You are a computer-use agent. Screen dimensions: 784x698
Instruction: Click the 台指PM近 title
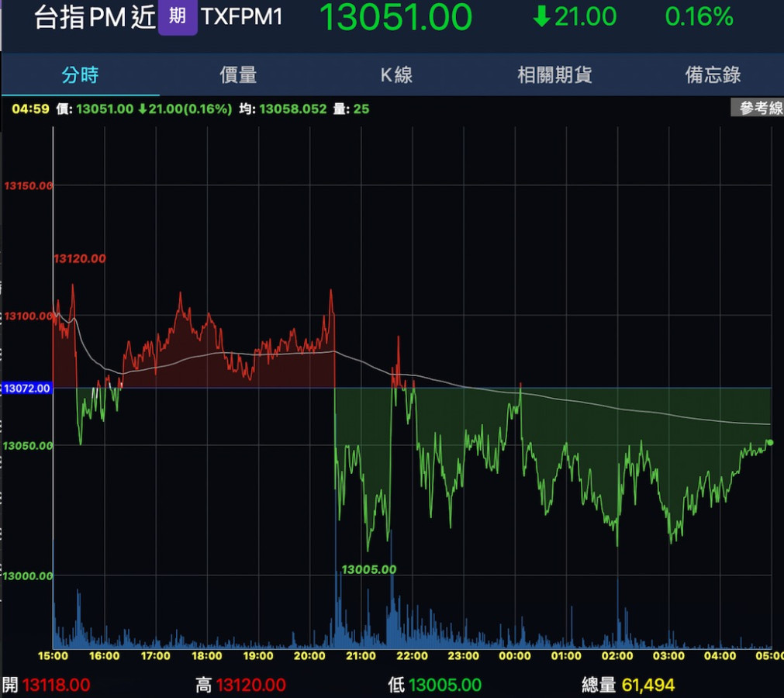point(95,18)
